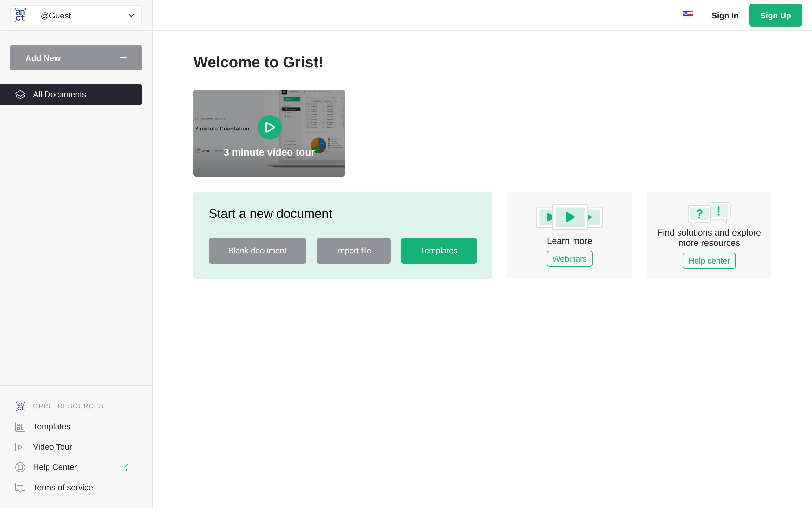Click the site logo at the top left

20,16
